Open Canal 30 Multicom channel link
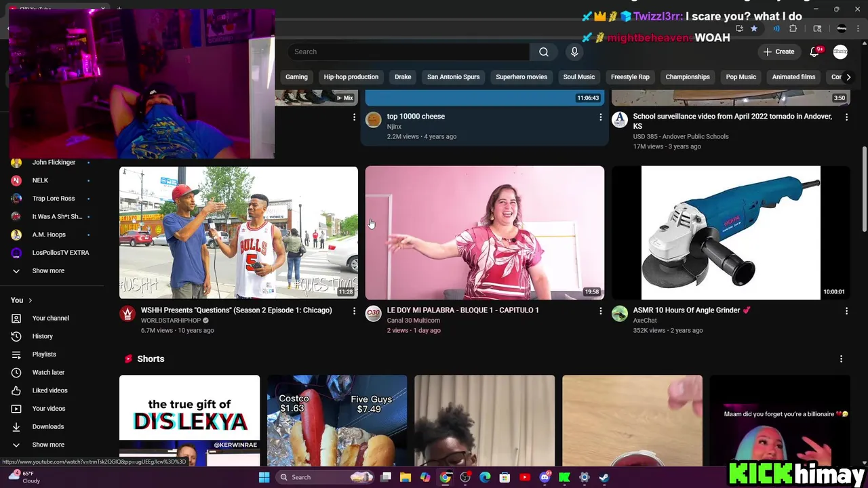Image resolution: width=868 pixels, height=488 pixels. point(413,321)
